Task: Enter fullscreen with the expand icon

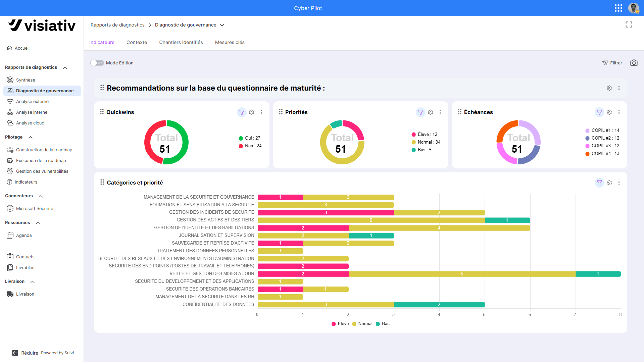Action: 629,24
